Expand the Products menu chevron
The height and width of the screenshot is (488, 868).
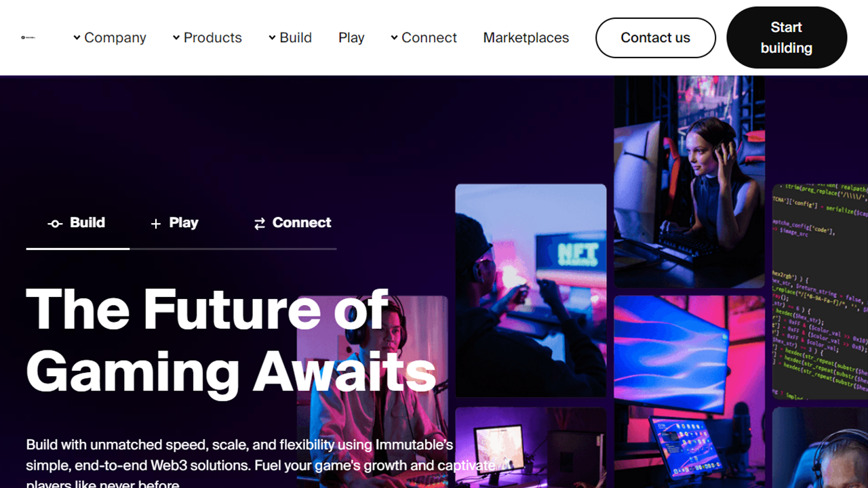coord(176,37)
